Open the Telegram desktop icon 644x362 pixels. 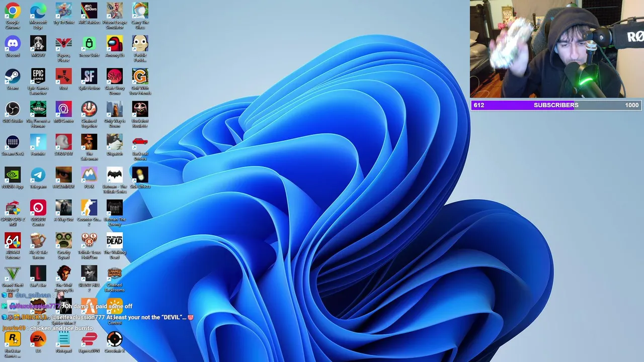tap(38, 178)
